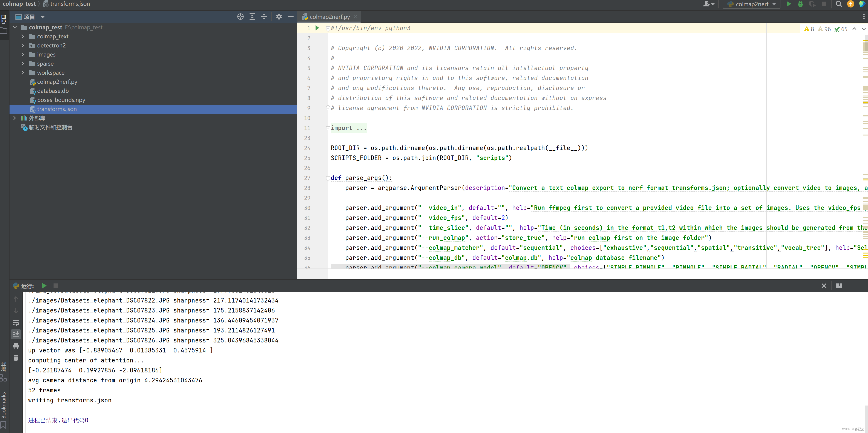This screenshot has height=433, width=868.
Task: Toggle soft-wrap in the run console
Action: [x=16, y=322]
